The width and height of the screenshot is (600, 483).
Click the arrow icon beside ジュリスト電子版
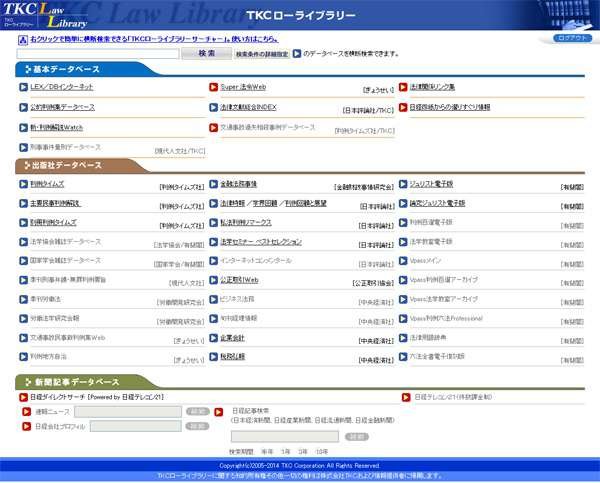point(403,184)
